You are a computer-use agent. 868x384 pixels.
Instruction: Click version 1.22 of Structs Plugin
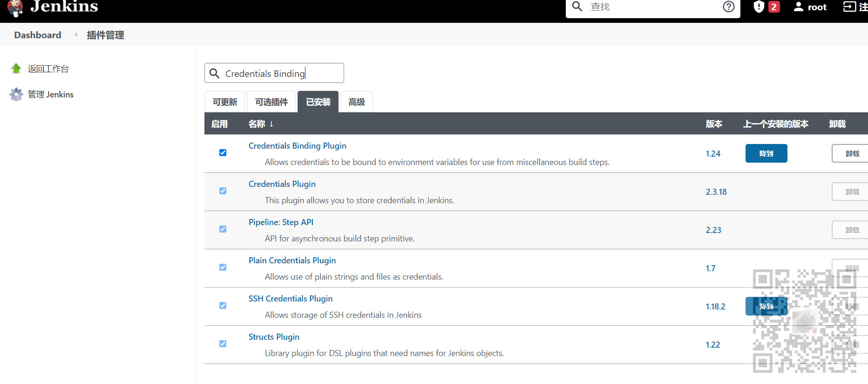click(713, 345)
